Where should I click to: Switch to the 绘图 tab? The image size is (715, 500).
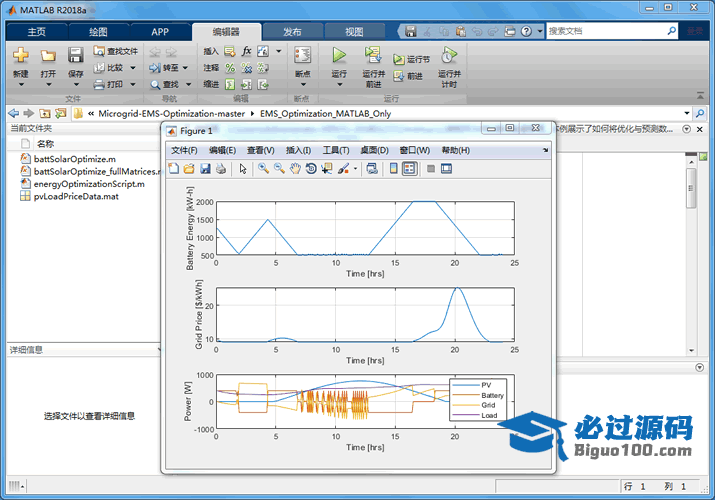pos(98,32)
